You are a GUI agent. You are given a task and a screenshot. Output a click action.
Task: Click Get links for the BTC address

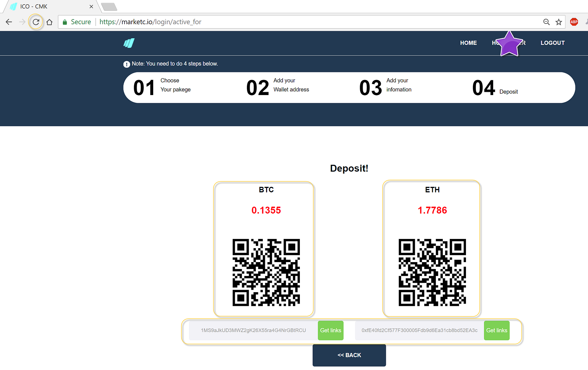[x=331, y=330]
